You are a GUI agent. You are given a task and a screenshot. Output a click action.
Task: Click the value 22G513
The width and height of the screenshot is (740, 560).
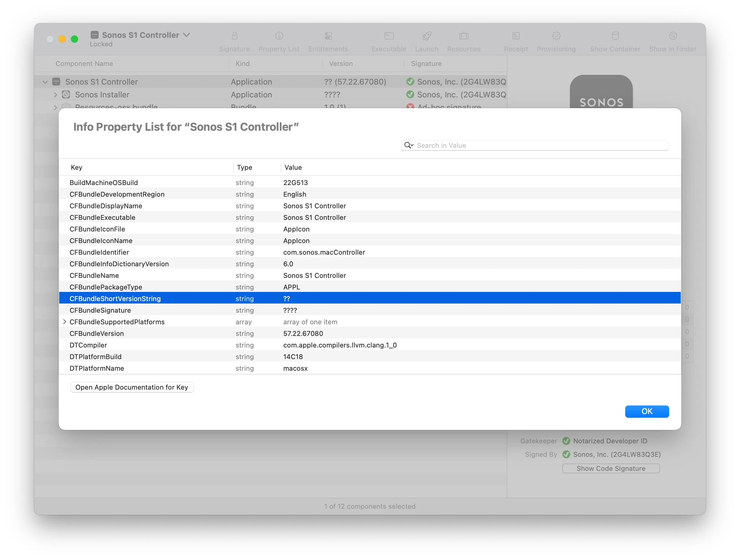coord(296,183)
